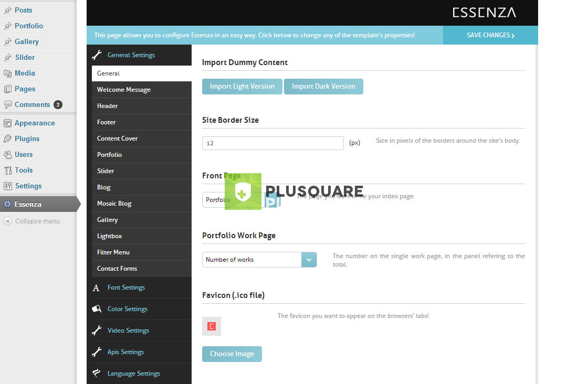Click the Tools icon in admin menu
588x384 pixels.
[x=7, y=170]
